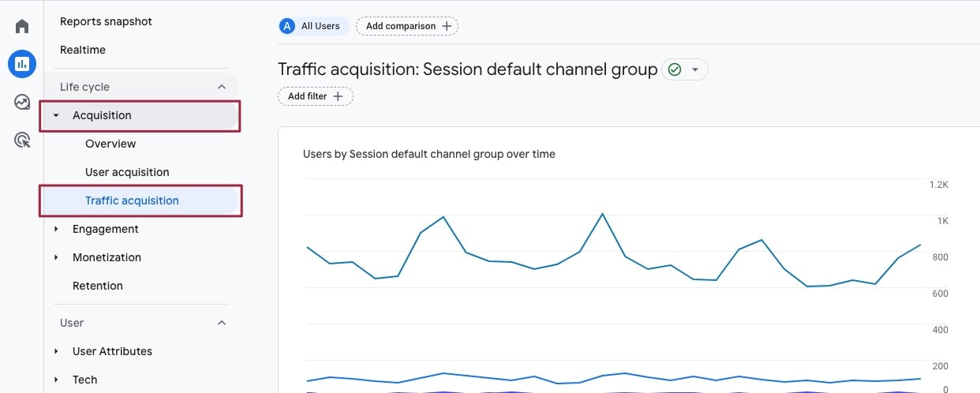Select the Reports bar-chart icon
Screen dimensions: 980x393
[22, 64]
